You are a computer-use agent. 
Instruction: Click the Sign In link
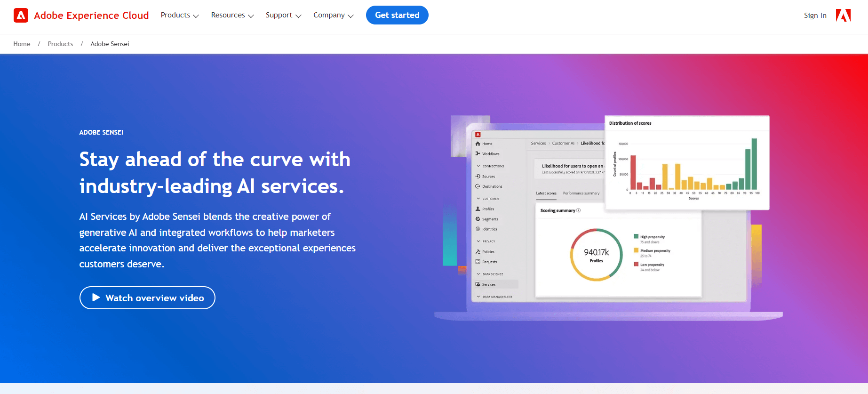pyautogui.click(x=815, y=16)
